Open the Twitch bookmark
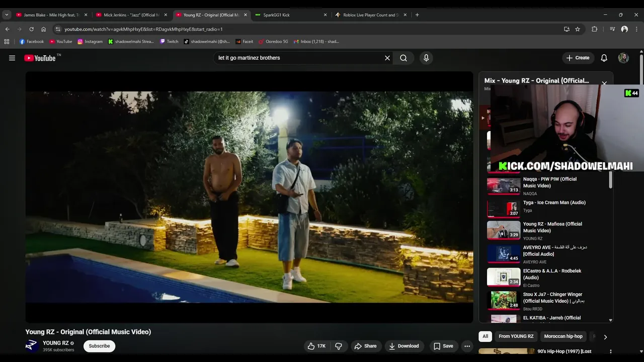Screen dimensions: 644x362 [x=169, y=42]
